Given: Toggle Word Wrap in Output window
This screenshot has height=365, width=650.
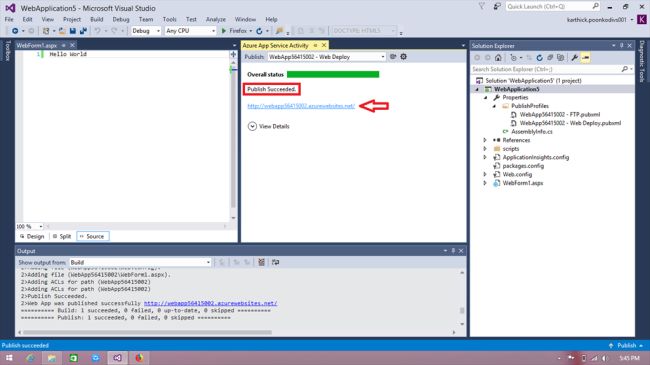Looking at the screenshot, I should pos(275,262).
